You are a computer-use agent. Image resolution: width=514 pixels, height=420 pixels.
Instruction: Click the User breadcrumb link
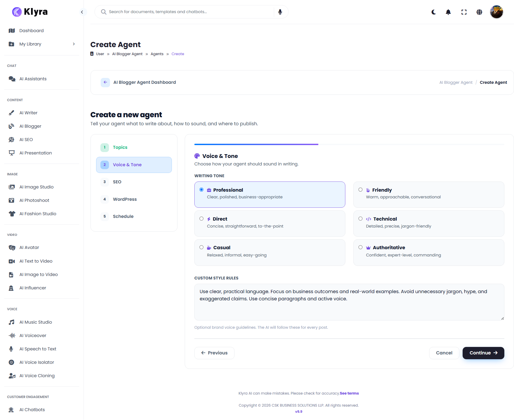(100, 54)
